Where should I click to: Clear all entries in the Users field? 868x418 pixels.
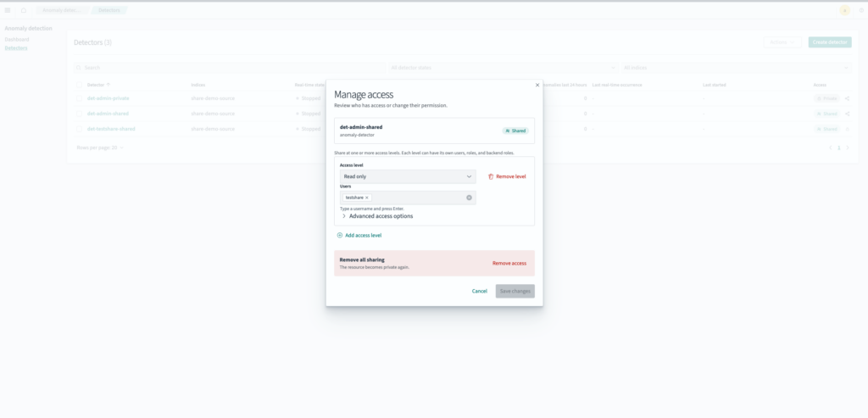click(x=469, y=198)
